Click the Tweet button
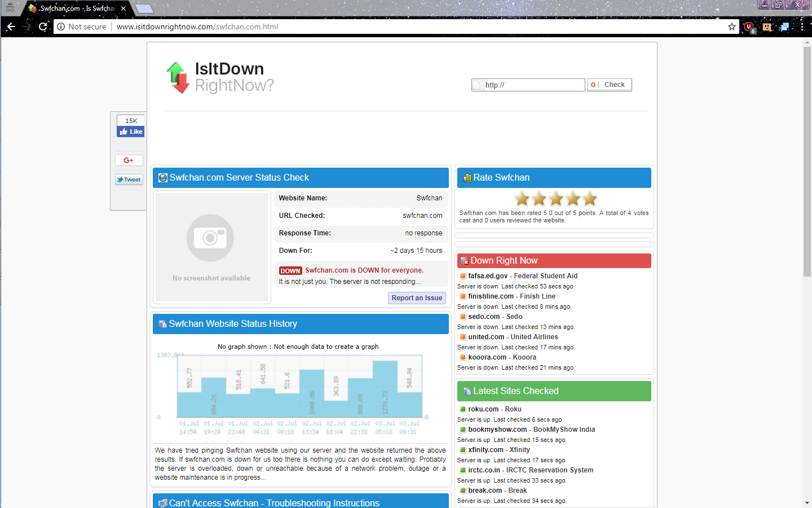The width and height of the screenshot is (812, 508). tap(129, 179)
